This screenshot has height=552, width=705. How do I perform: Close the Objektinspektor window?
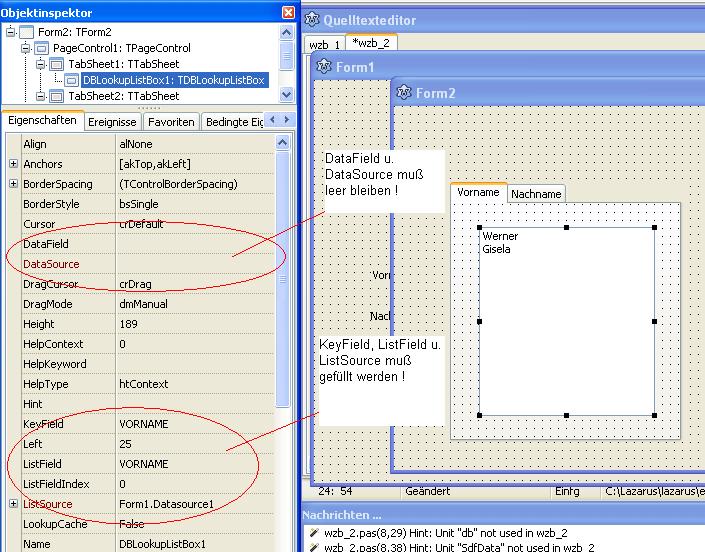point(288,13)
